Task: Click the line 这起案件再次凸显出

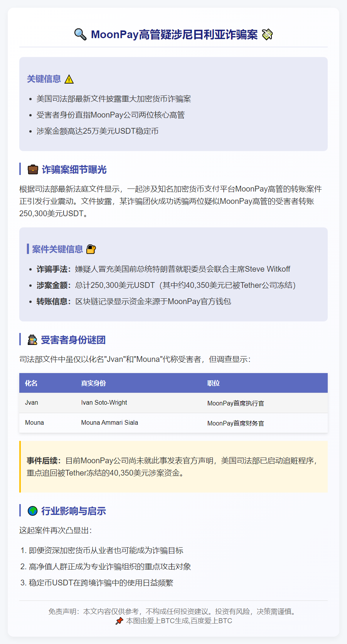Action: click(56, 530)
